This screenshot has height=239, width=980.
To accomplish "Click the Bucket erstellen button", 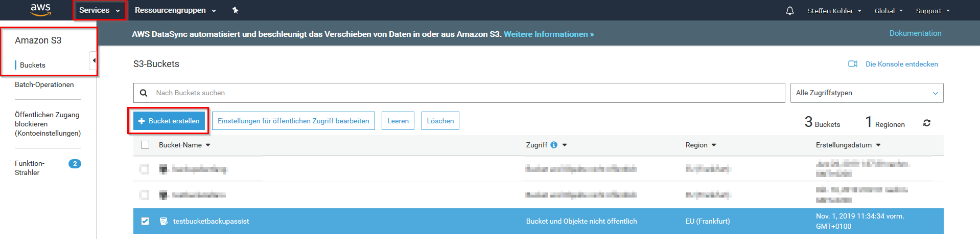I will point(169,121).
